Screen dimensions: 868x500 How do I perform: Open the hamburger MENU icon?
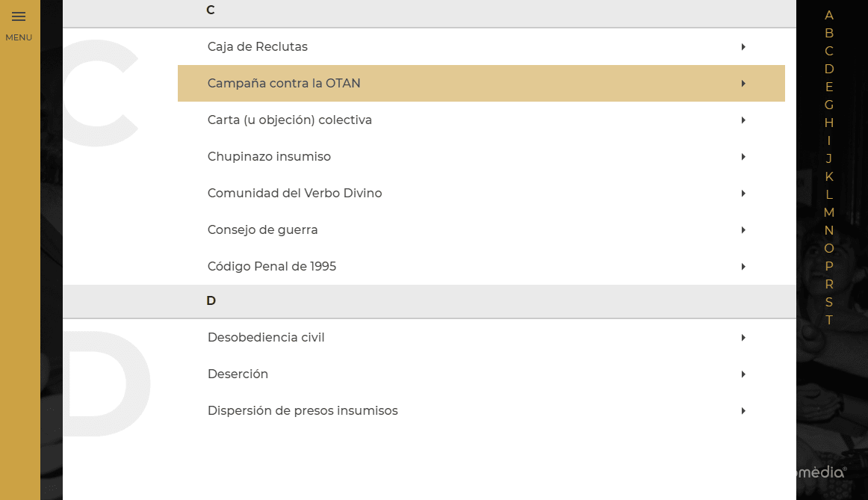coord(19,17)
